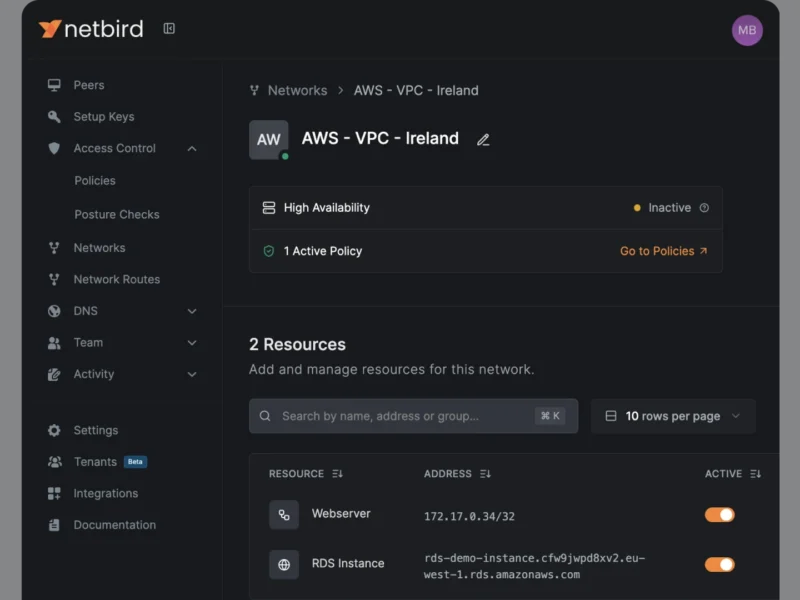Click the Webserver address 172.17.0.34/32
800x600 pixels.
pos(469,516)
